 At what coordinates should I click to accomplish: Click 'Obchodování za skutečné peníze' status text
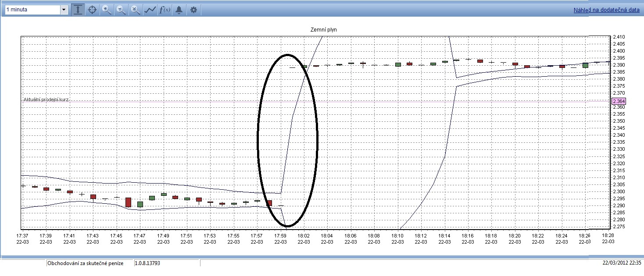pos(86,263)
